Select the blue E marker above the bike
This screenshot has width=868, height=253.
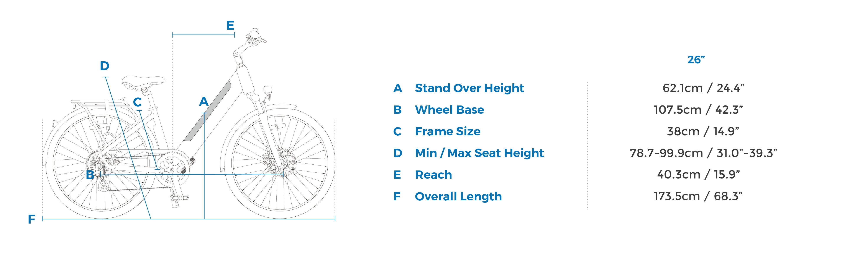230,25
